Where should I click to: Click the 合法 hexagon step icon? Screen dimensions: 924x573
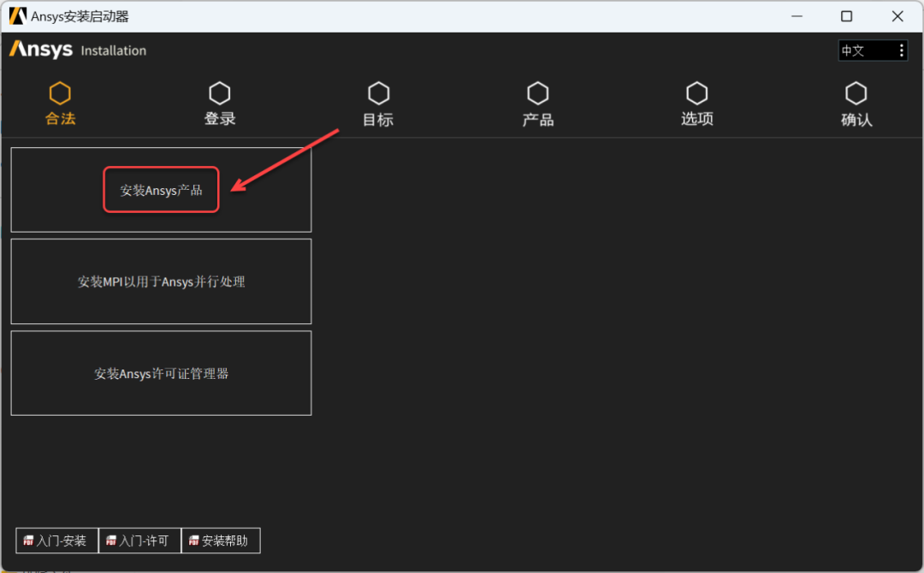click(60, 93)
